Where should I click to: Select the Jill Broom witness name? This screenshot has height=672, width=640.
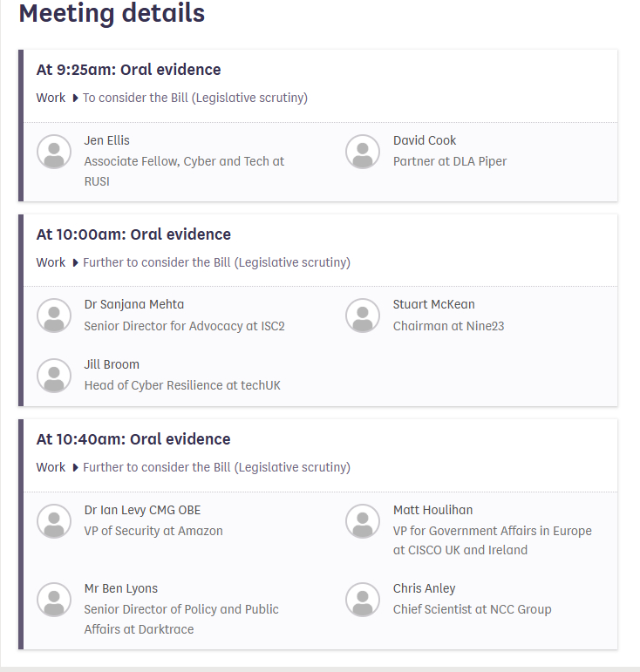[112, 364]
